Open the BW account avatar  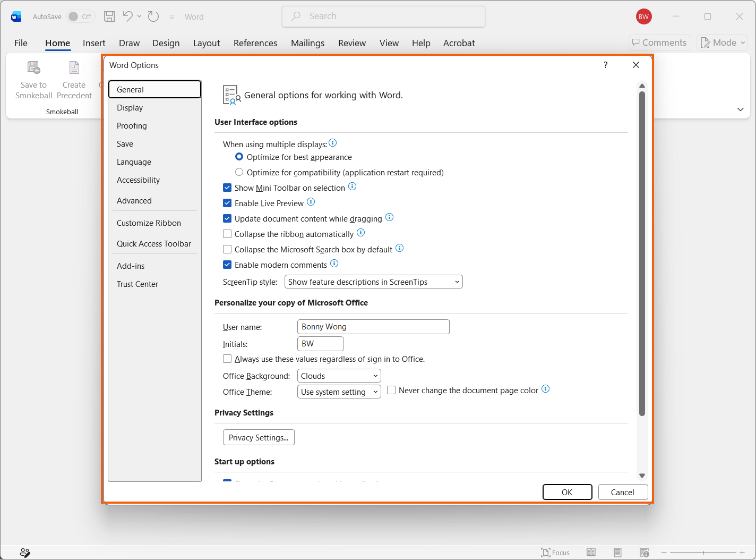[x=643, y=16]
